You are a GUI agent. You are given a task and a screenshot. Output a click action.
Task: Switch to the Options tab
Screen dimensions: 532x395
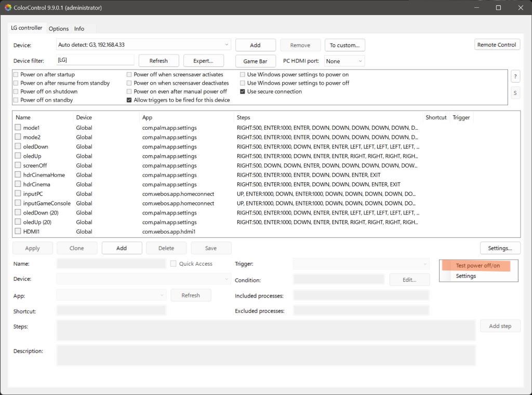(x=59, y=29)
